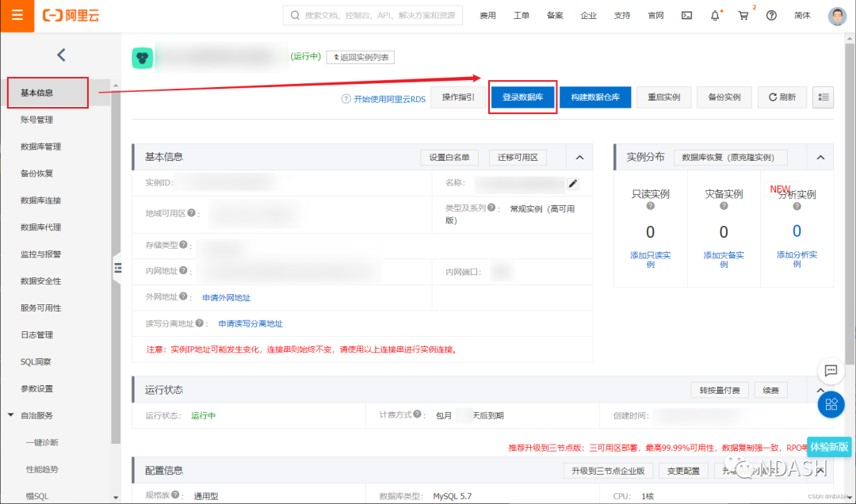
Task: Collapse the 基本信息 panel chevron
Action: click(579, 157)
